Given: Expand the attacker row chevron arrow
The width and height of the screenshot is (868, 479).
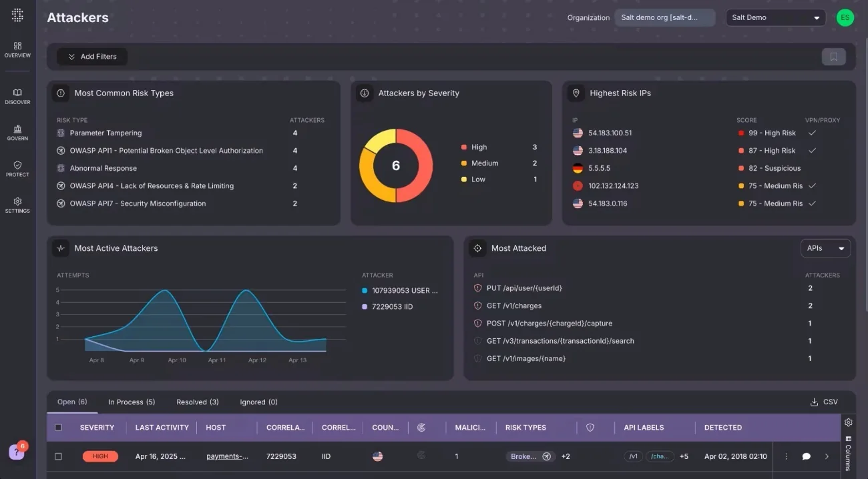Looking at the screenshot, I should 827,456.
